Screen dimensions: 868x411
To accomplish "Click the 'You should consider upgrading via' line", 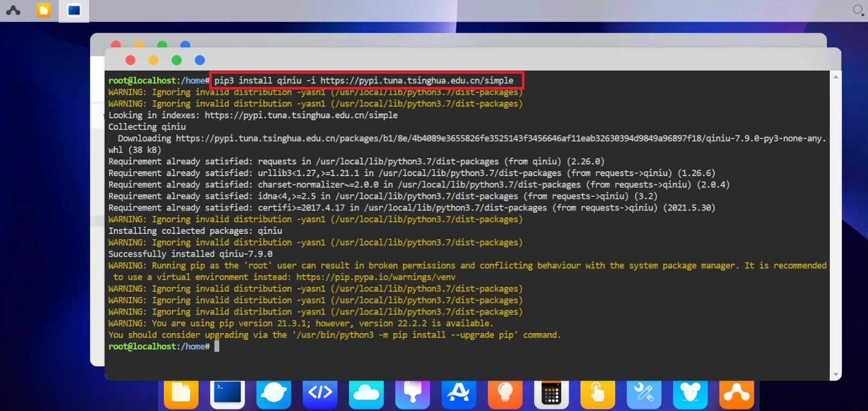I will [x=335, y=335].
